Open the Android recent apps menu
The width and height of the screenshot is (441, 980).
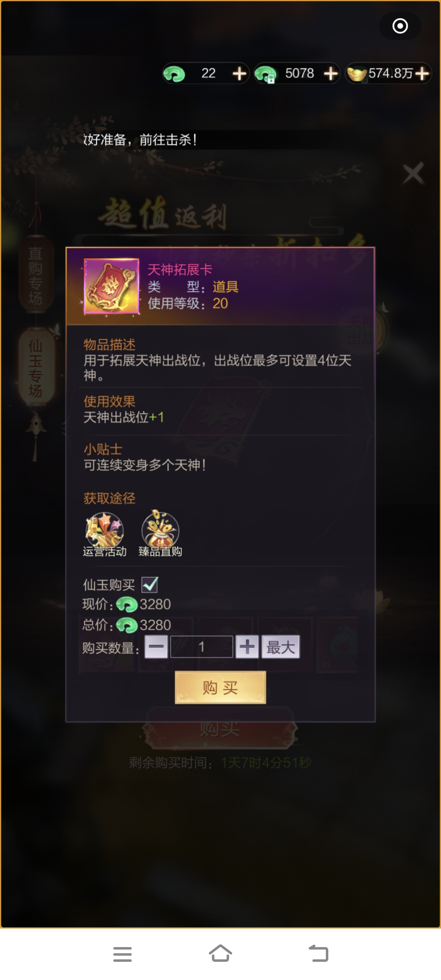click(x=122, y=954)
